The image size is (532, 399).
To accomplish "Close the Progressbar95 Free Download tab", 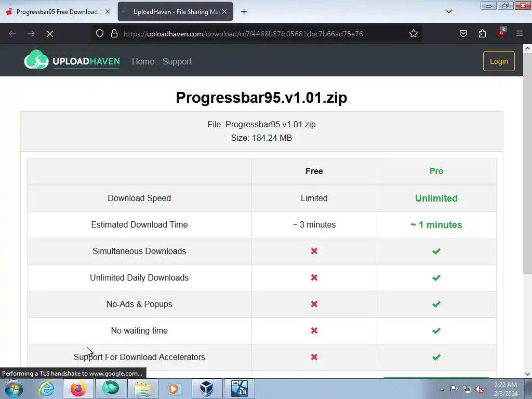I will 108,11.
